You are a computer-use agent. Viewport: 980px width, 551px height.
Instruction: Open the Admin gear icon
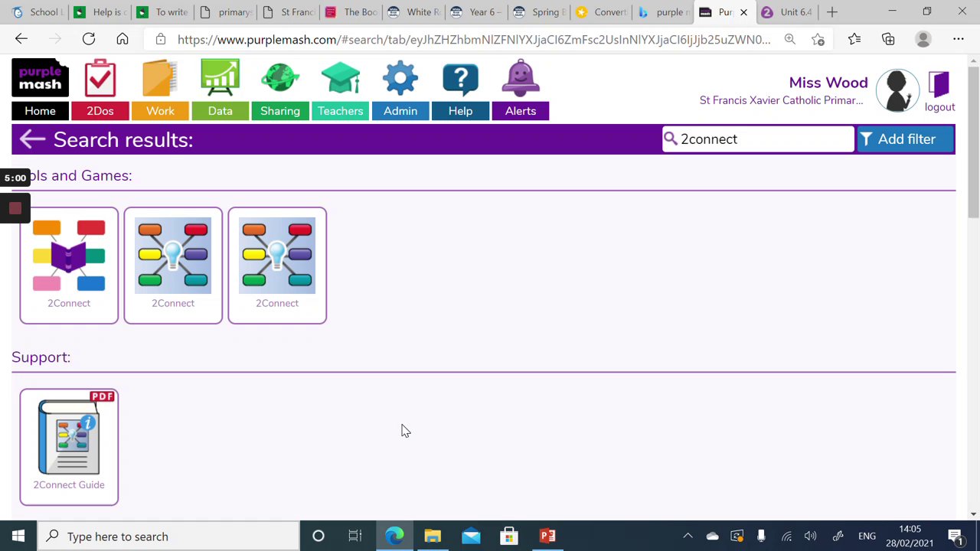click(400, 79)
